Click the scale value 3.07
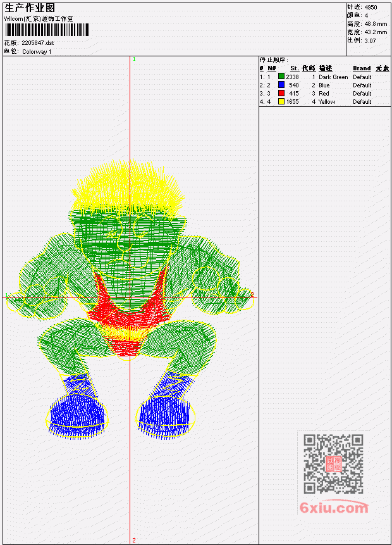This screenshot has width=392, height=545. [x=370, y=41]
